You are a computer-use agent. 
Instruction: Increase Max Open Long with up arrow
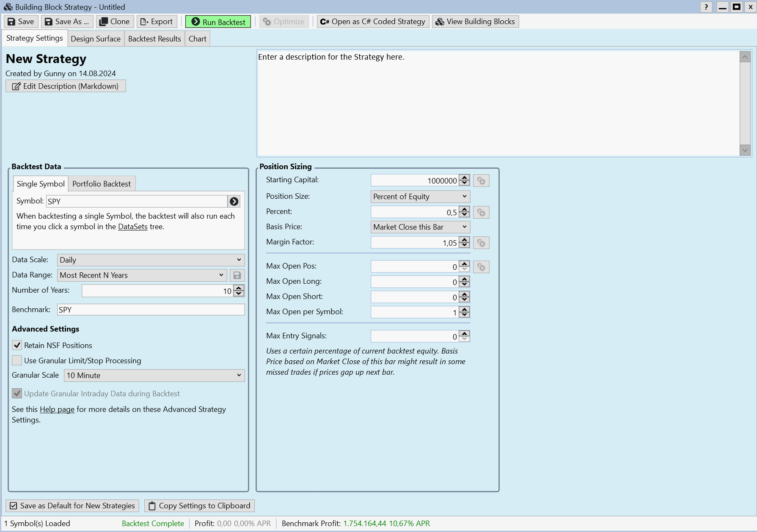(x=465, y=279)
